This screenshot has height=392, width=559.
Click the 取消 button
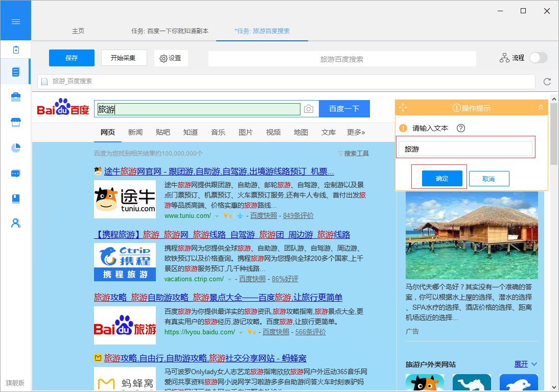489,179
